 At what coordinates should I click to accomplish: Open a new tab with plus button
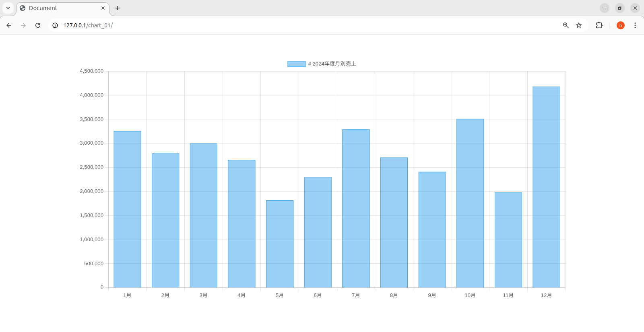[x=118, y=8]
